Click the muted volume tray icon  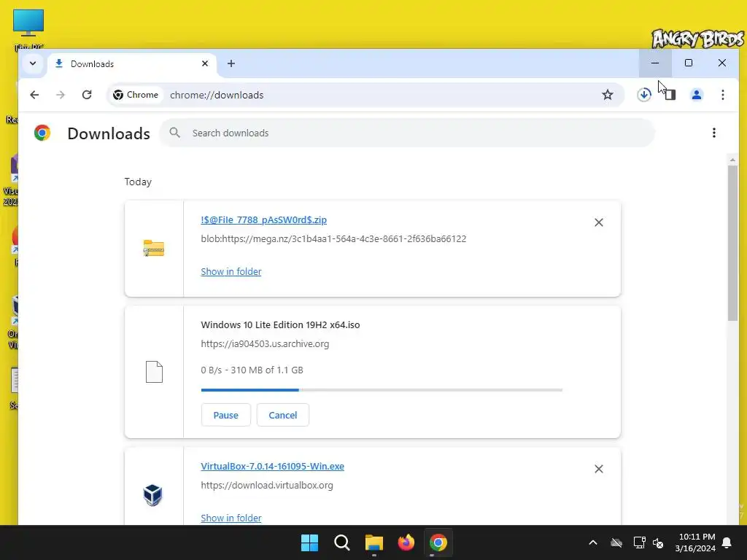tap(659, 542)
